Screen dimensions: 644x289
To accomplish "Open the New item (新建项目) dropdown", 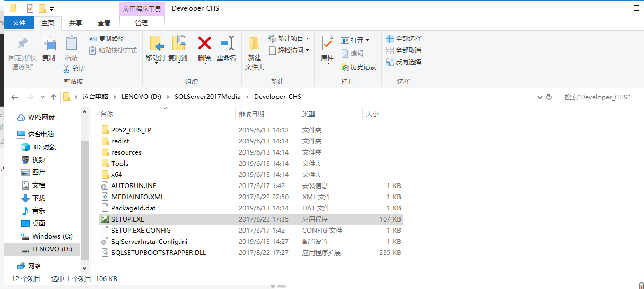I will [289, 39].
